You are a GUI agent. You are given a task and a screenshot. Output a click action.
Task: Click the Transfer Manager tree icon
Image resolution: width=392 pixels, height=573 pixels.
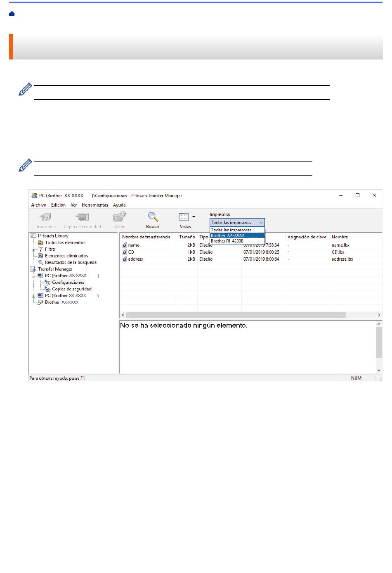(33, 269)
